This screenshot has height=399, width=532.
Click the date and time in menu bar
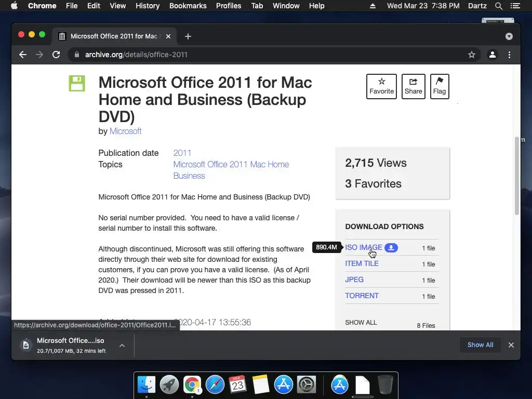pos(423,6)
